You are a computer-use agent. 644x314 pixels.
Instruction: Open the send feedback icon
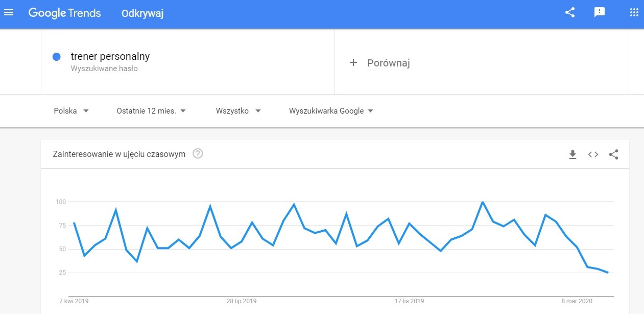click(600, 13)
